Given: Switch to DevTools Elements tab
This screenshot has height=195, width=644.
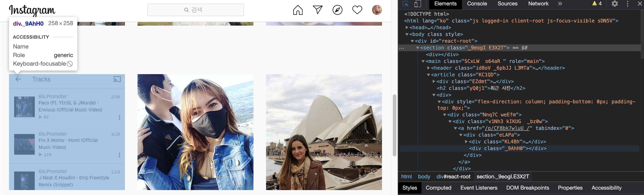Looking at the screenshot, I should coord(445,4).
